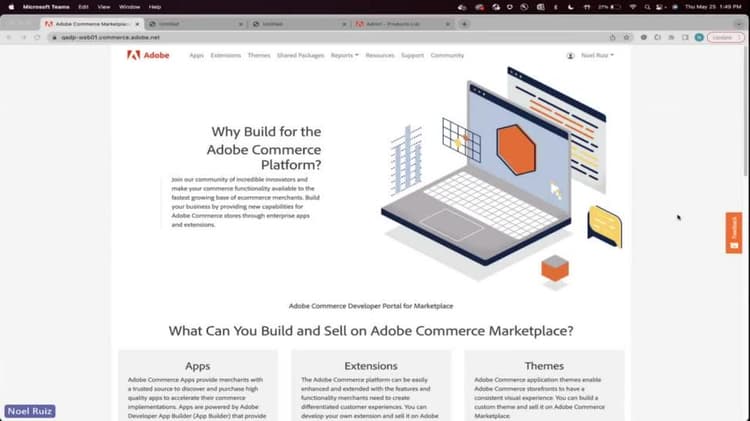
Task: Open the orange Feedback side tab
Action: click(734, 233)
